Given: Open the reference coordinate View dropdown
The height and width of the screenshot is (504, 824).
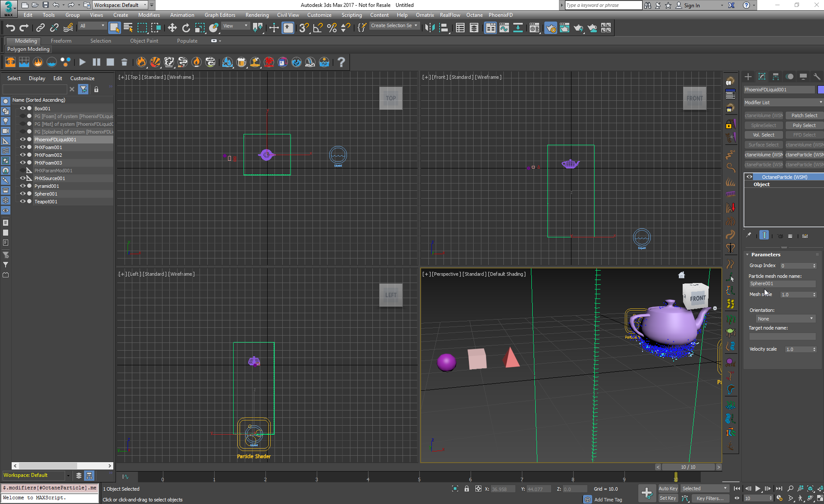Looking at the screenshot, I should [235, 26].
